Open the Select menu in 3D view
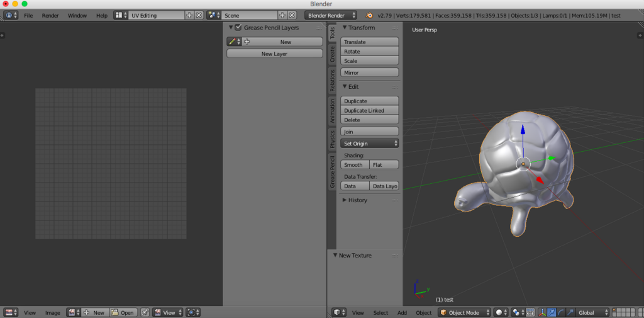 coord(380,313)
